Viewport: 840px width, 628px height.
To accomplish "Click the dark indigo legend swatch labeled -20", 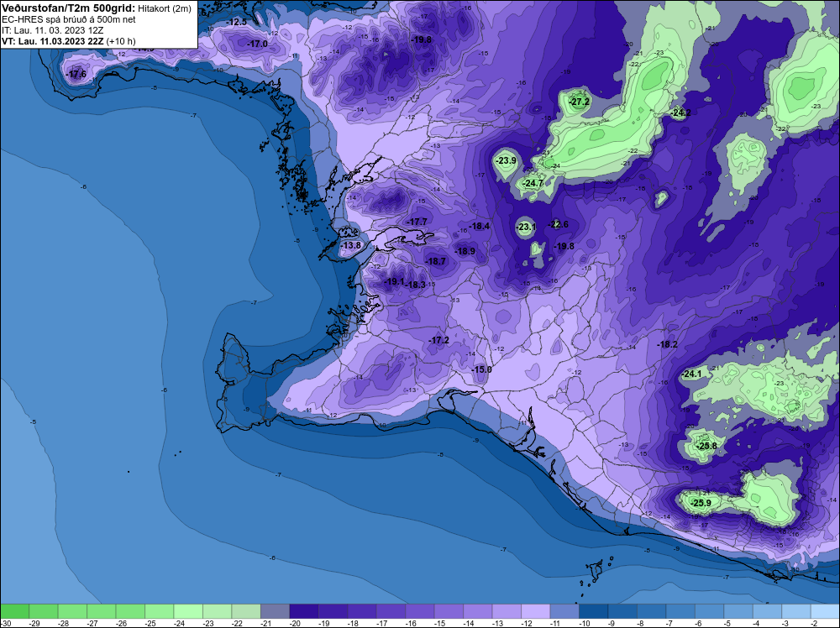I will click(x=304, y=611).
